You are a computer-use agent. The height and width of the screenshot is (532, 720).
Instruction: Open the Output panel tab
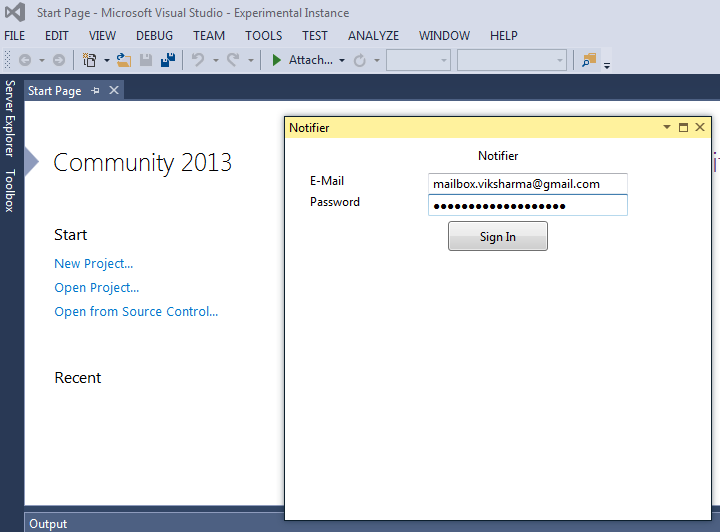point(48,524)
